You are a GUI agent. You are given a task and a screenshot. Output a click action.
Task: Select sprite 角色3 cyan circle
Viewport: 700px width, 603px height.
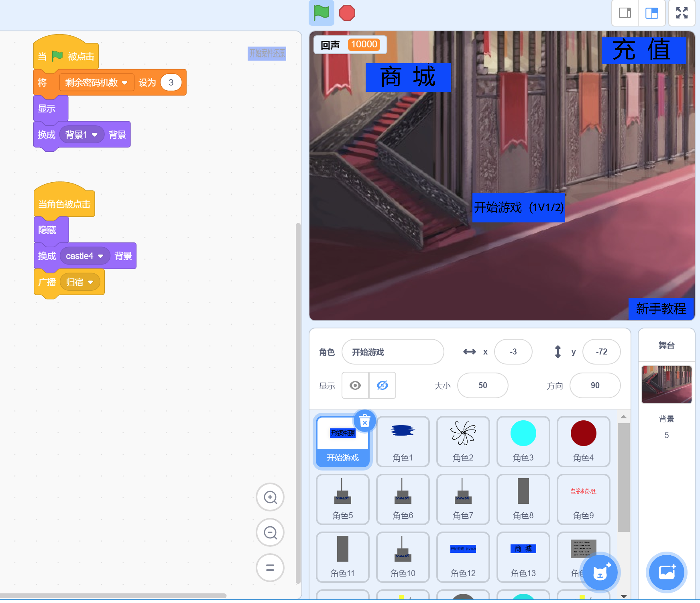(523, 442)
